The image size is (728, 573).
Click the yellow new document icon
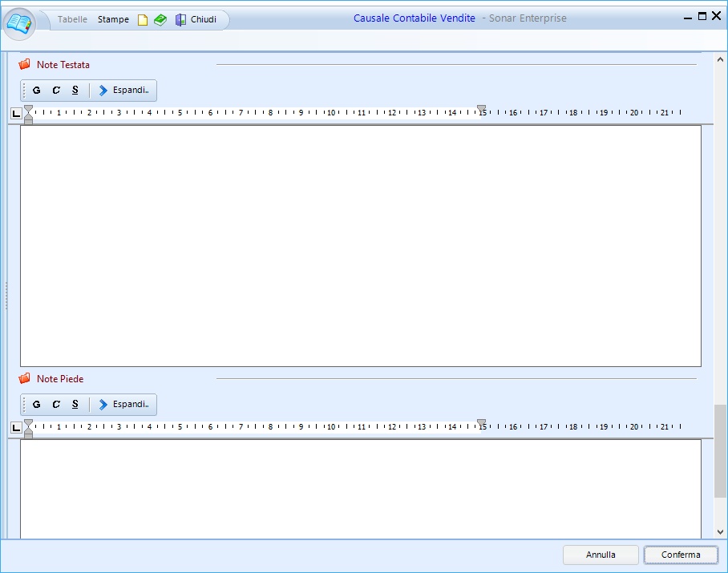[x=143, y=20]
